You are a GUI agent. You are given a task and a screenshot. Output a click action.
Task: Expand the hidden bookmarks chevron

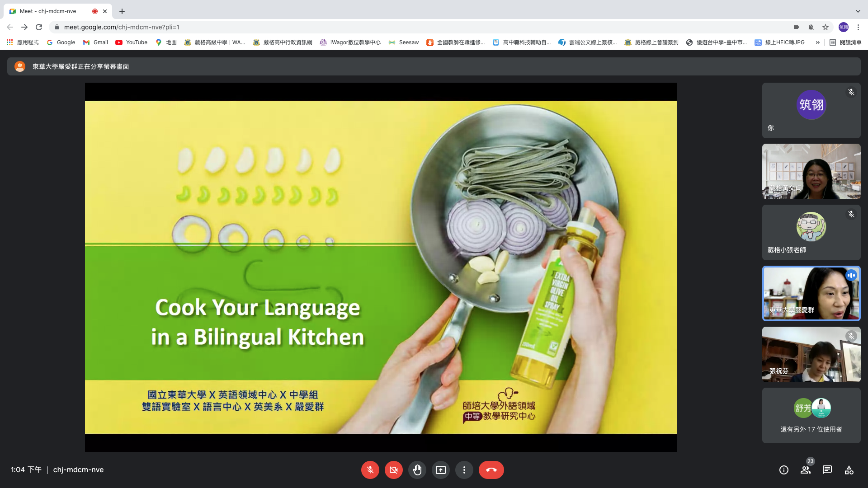[817, 42]
